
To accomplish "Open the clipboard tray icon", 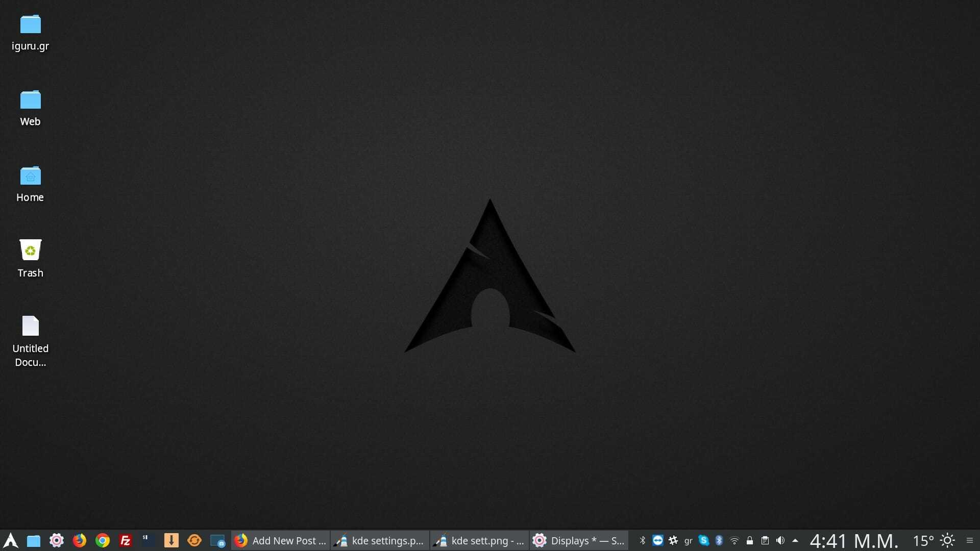I will coord(765,540).
